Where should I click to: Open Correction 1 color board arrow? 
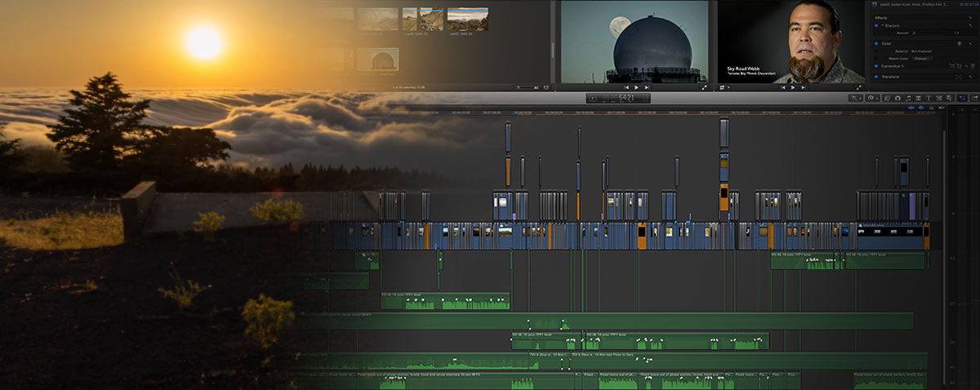973,66
